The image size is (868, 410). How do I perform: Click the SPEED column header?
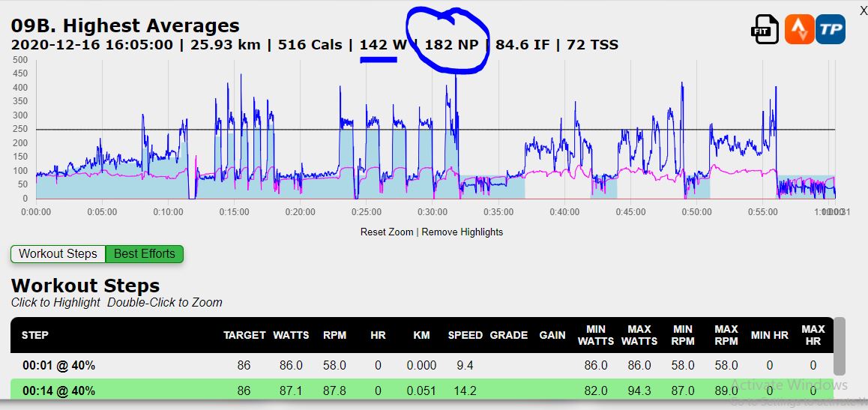tap(465, 335)
